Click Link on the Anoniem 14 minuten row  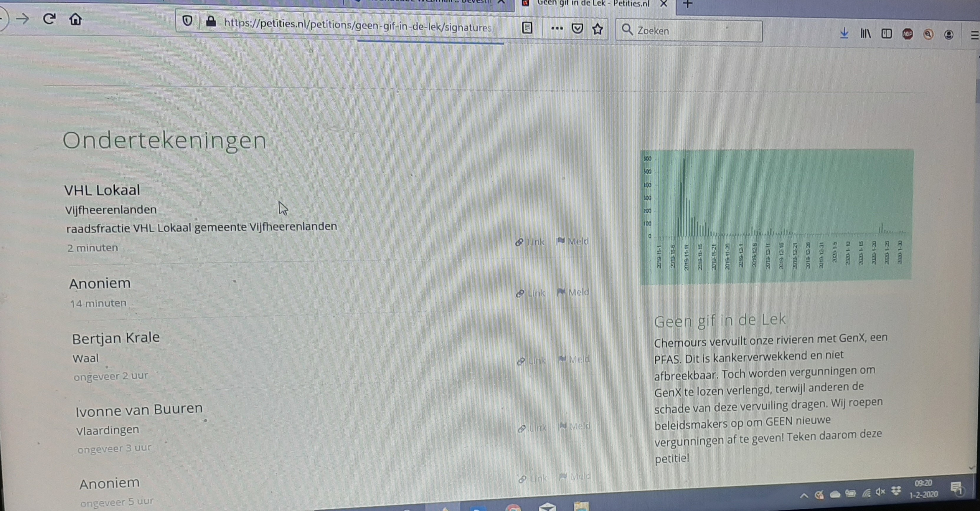(x=531, y=293)
